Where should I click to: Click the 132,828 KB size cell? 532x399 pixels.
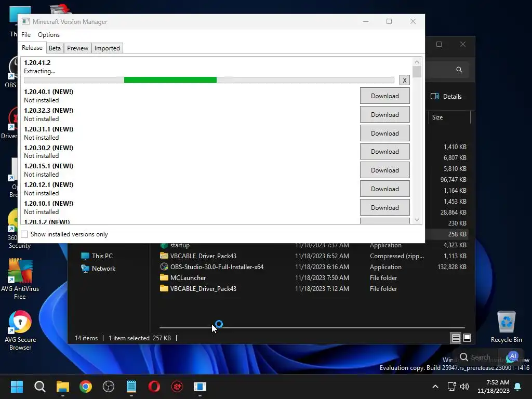point(452,267)
